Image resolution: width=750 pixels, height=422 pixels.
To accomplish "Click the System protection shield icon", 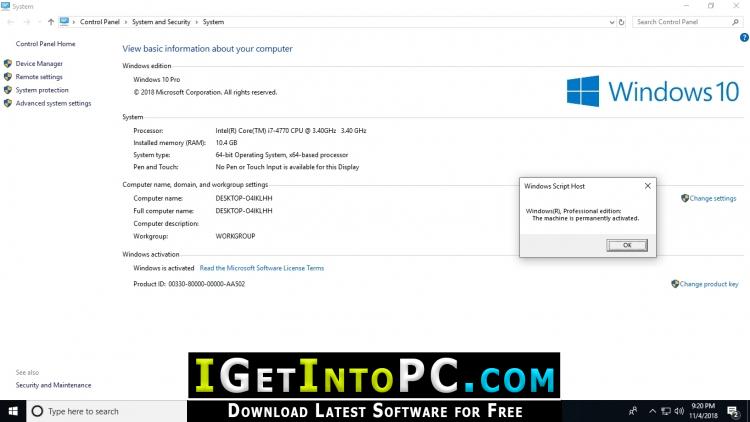I will coord(8,90).
